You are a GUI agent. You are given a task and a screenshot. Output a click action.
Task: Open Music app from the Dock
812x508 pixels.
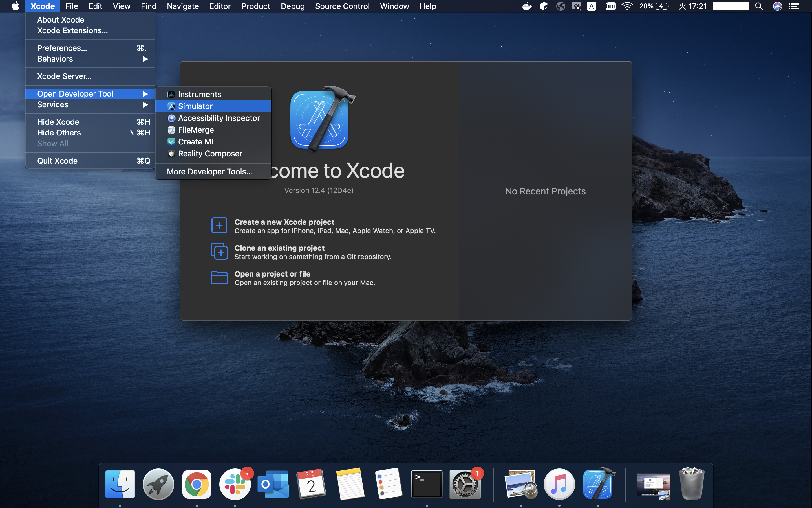tap(559, 484)
